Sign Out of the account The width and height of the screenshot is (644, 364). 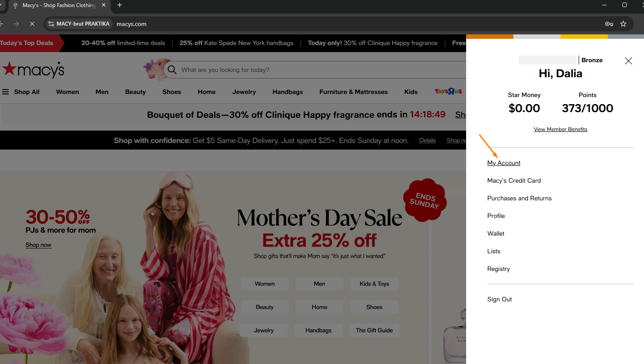click(499, 299)
